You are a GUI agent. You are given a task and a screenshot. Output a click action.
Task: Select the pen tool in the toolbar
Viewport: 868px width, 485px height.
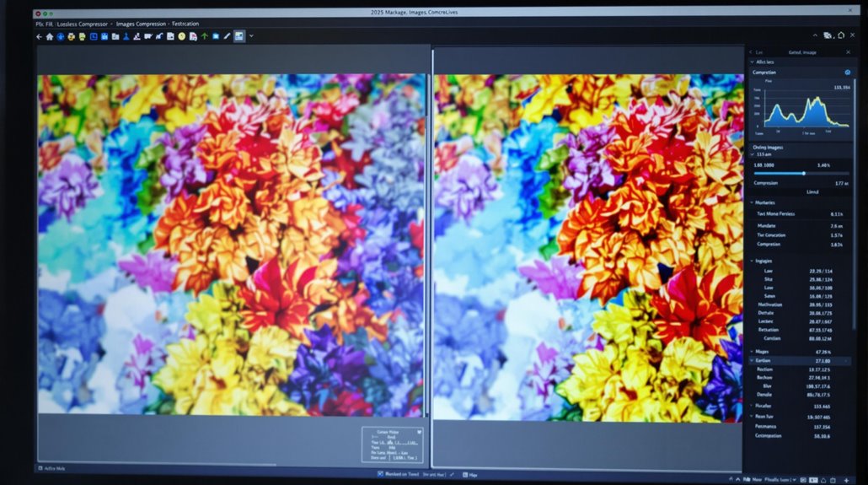[227, 36]
